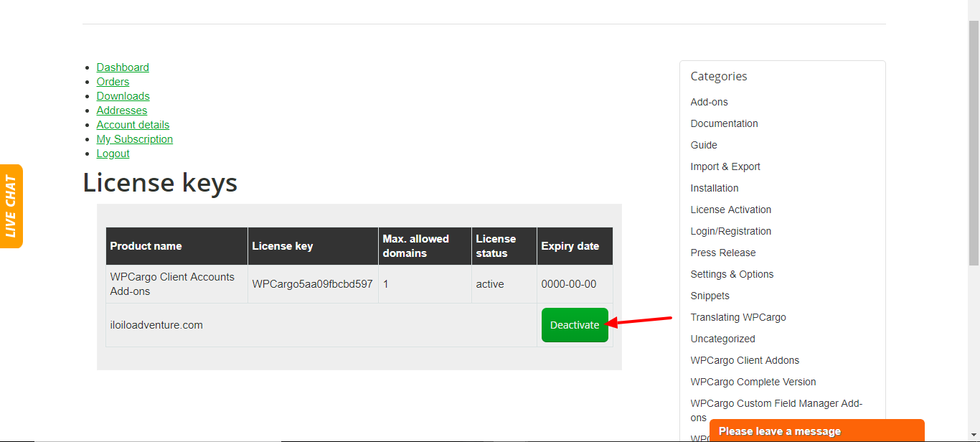
Task: Go to the Orders page
Action: tap(113, 82)
